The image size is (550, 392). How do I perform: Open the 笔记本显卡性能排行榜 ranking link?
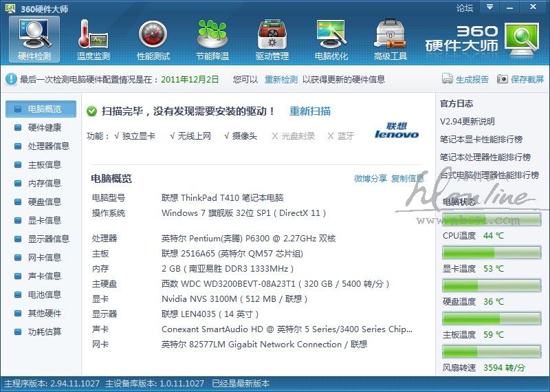481,140
